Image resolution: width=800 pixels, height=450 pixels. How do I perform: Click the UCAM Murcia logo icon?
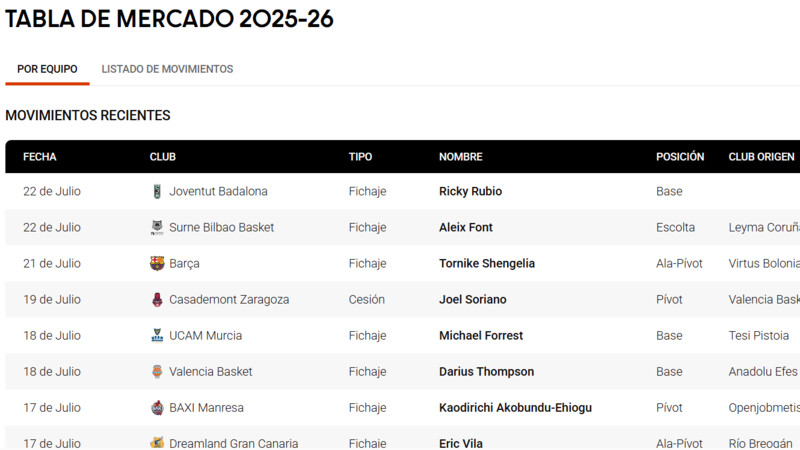coord(157,336)
